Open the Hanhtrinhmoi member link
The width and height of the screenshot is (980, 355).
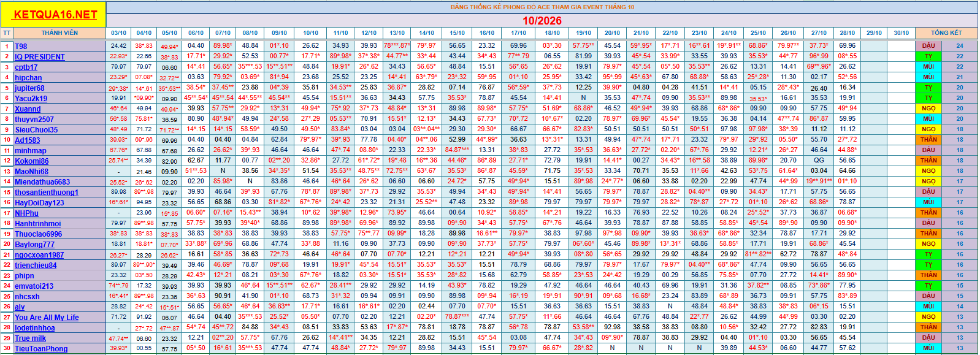(x=38, y=224)
